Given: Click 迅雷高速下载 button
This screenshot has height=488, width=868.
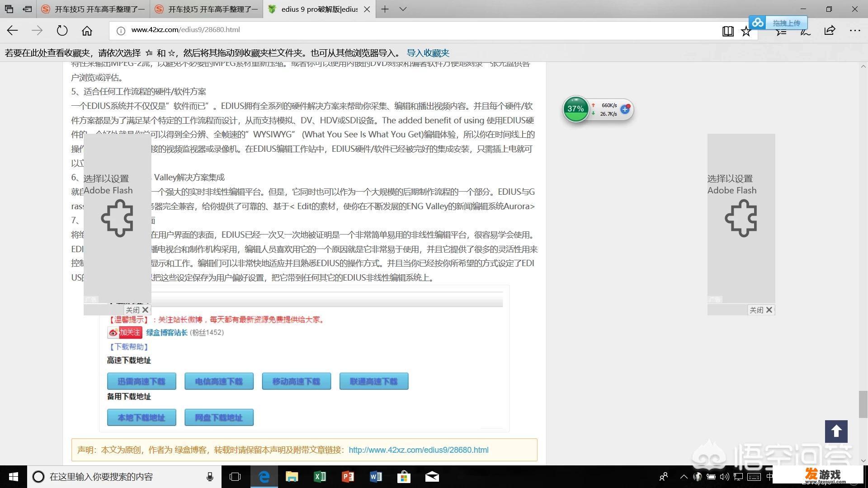Looking at the screenshot, I should 142,381.
